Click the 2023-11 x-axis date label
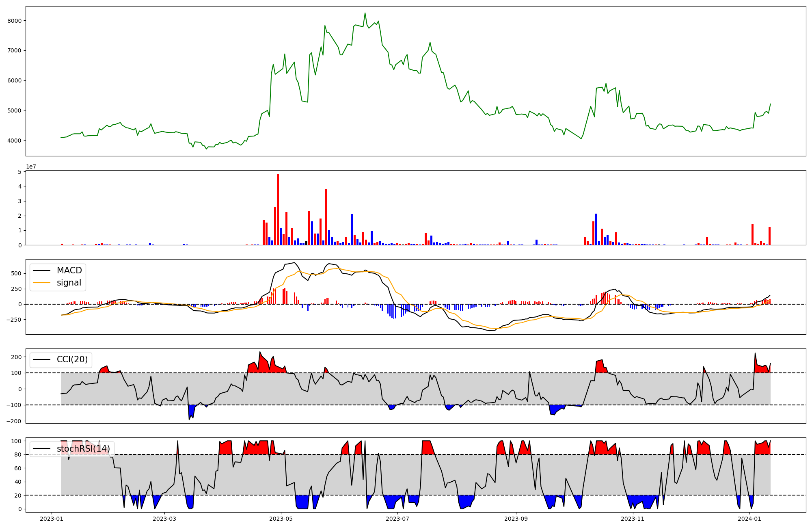812x528 pixels. [633, 519]
